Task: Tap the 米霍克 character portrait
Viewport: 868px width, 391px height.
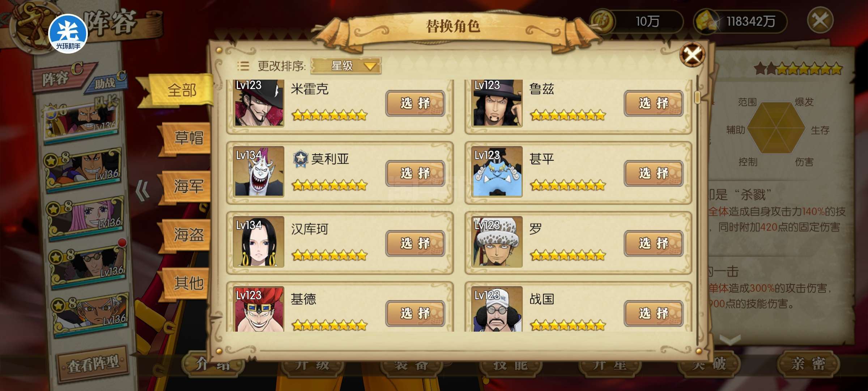Action: tap(258, 103)
